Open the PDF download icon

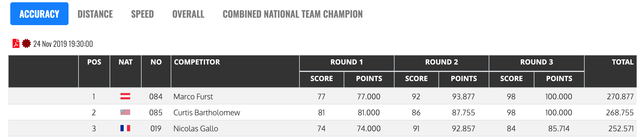coord(16,43)
